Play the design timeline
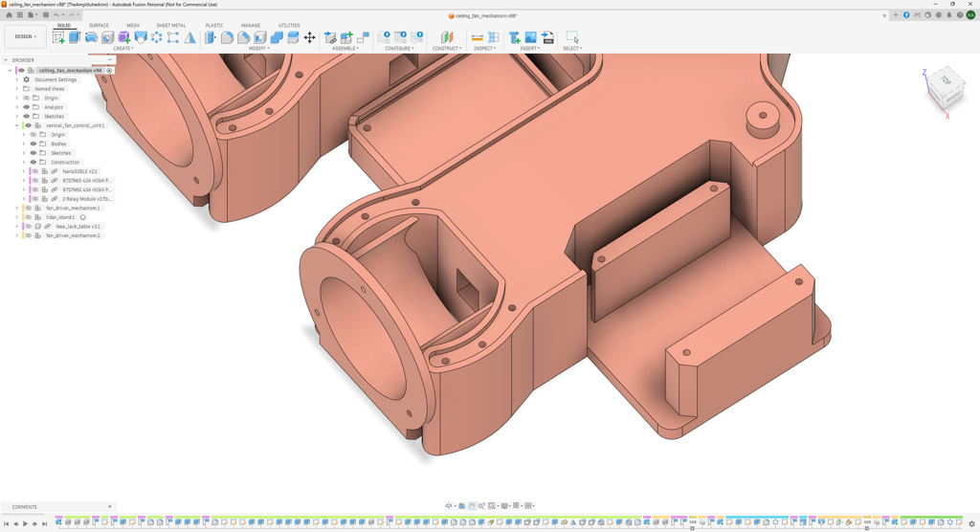The width and height of the screenshot is (980, 532). click(x=26, y=524)
